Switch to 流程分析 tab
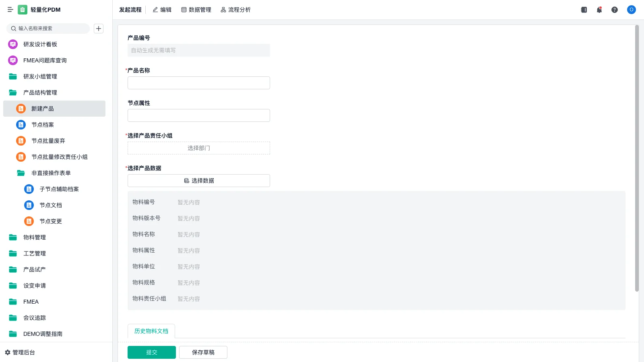The height and width of the screenshot is (362, 644). click(x=235, y=10)
